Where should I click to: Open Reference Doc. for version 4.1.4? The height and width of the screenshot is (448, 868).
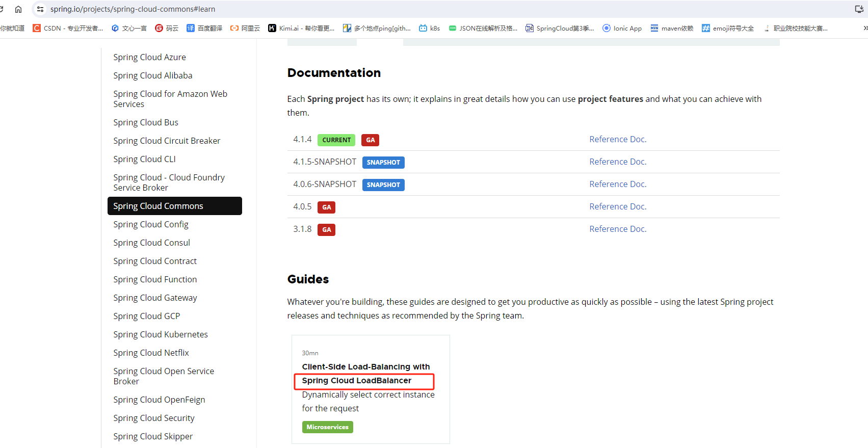(x=618, y=139)
